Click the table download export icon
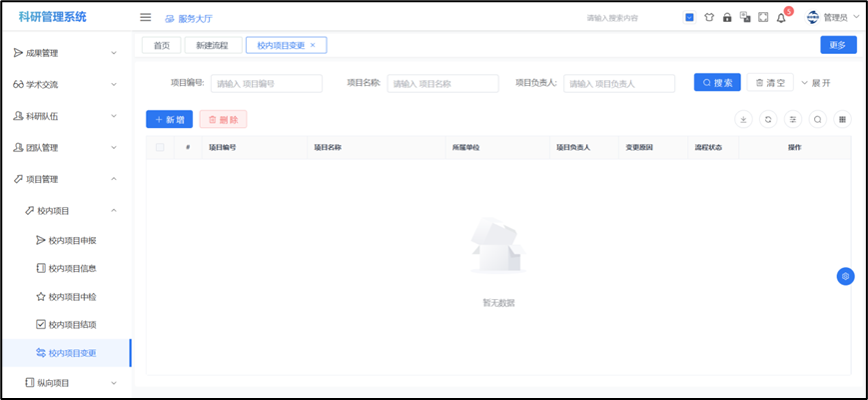This screenshot has height=400, width=868. click(743, 119)
